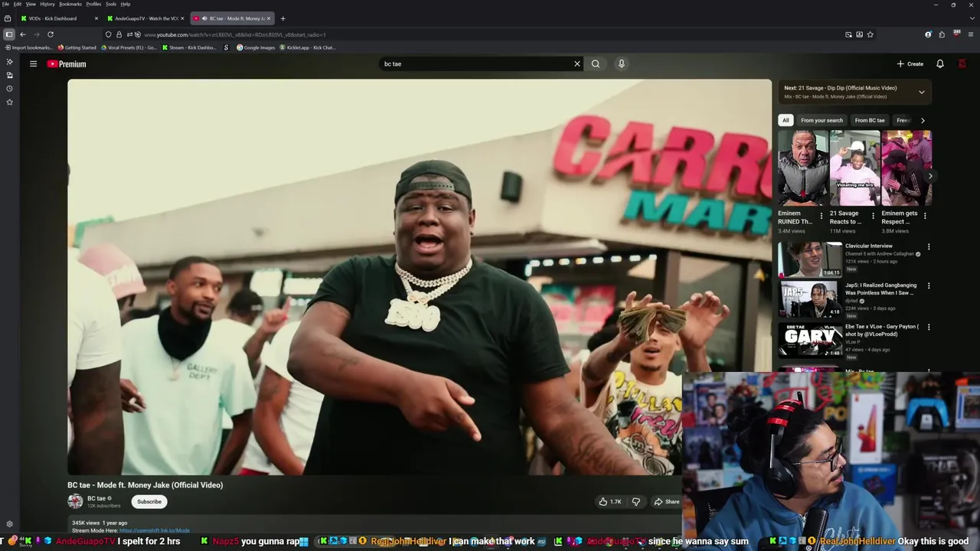Open Ebe Tae x VLoe Gary Payton title
This screenshot has width=980, height=551.
pos(882,330)
